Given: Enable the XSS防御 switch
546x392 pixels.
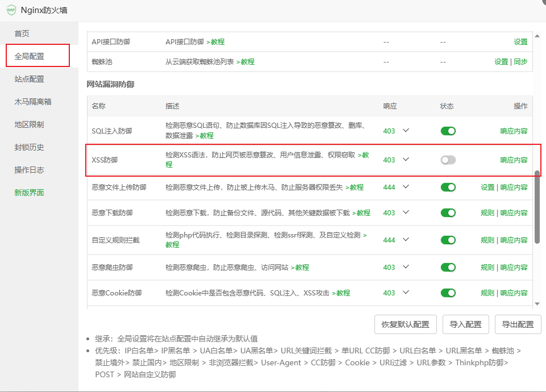Looking at the screenshot, I should point(448,160).
